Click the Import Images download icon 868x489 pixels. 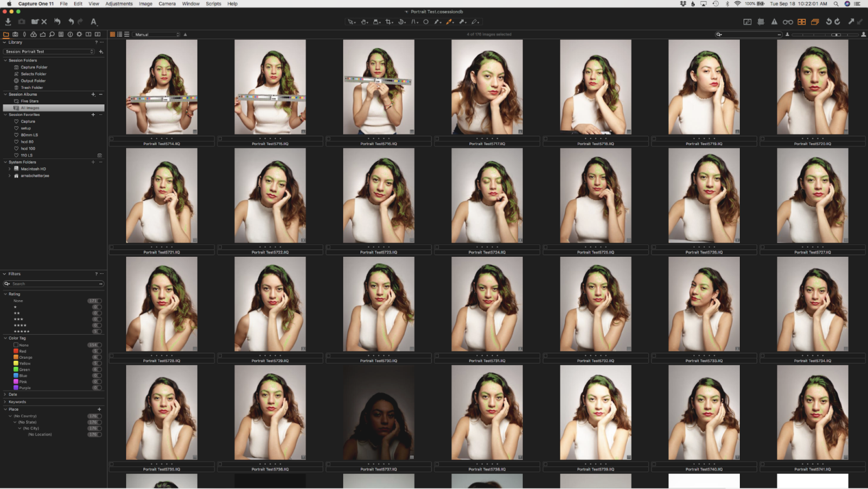(8, 22)
